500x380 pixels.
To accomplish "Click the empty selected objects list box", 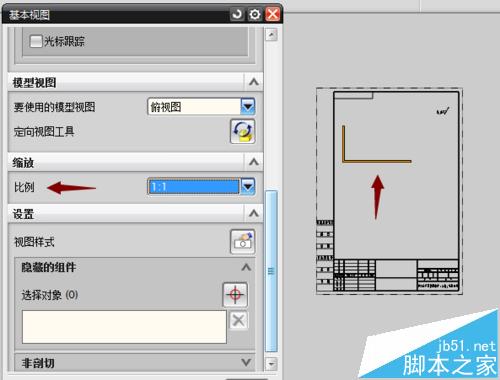I will tap(124, 327).
